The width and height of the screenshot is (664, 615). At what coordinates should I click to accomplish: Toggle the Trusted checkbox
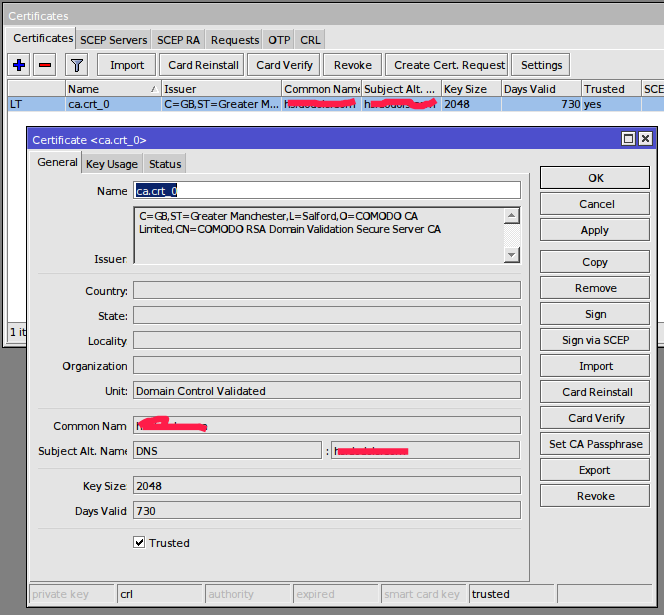(139, 542)
